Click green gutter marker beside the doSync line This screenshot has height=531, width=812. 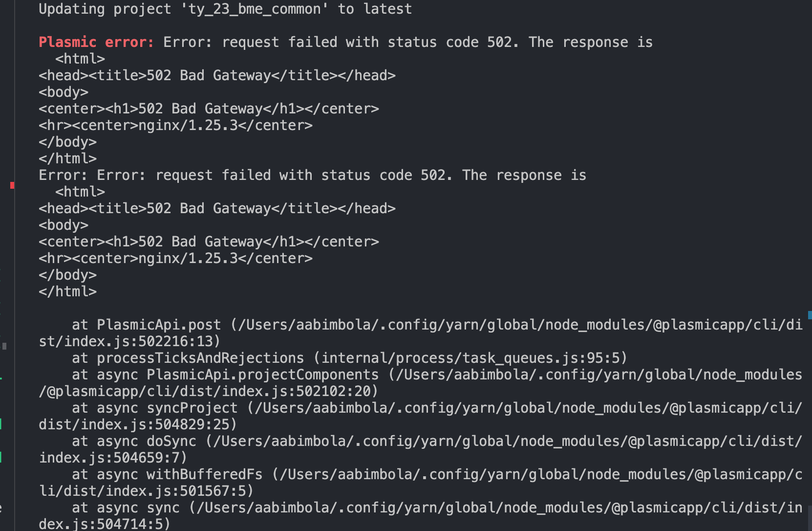[1, 457]
